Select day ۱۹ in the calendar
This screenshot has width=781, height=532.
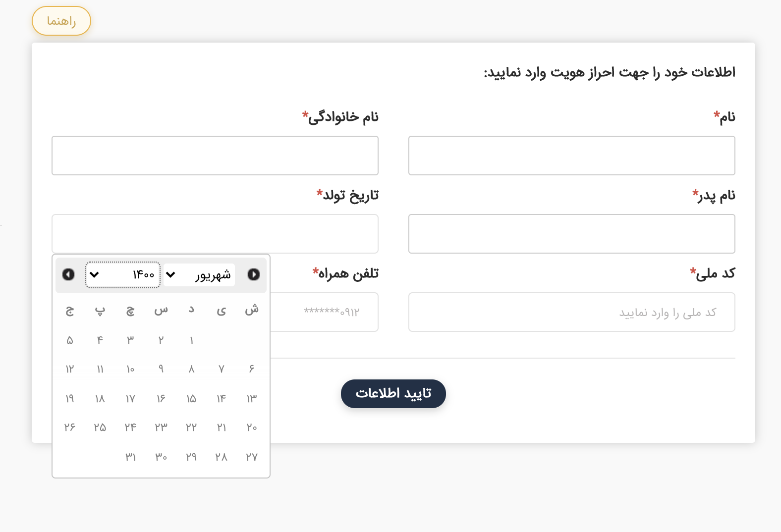[70, 398]
